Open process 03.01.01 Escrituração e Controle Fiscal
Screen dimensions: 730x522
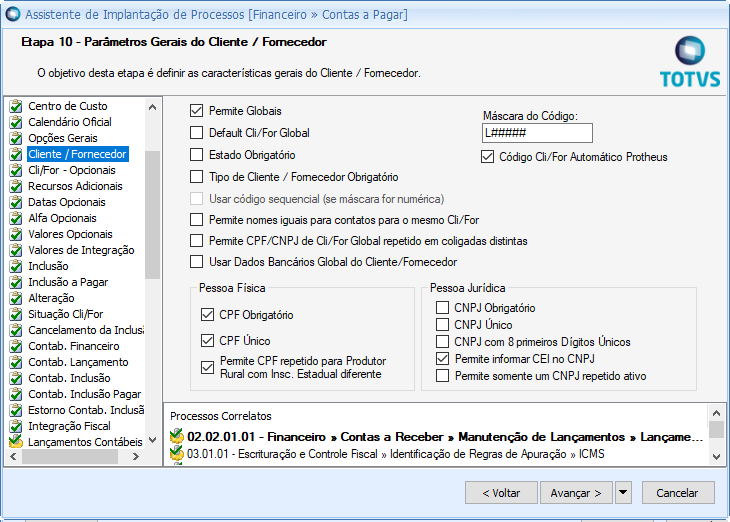click(396, 454)
